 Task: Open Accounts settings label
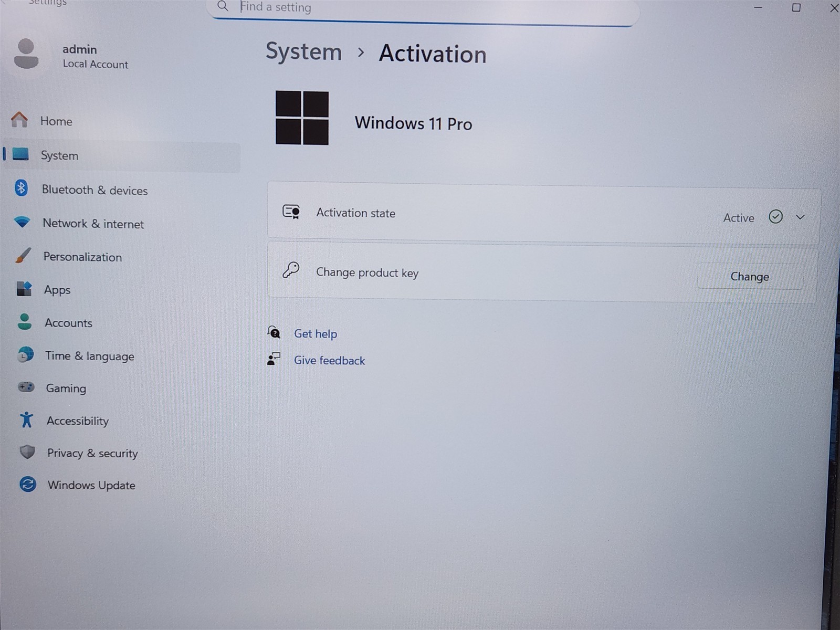pos(68,323)
